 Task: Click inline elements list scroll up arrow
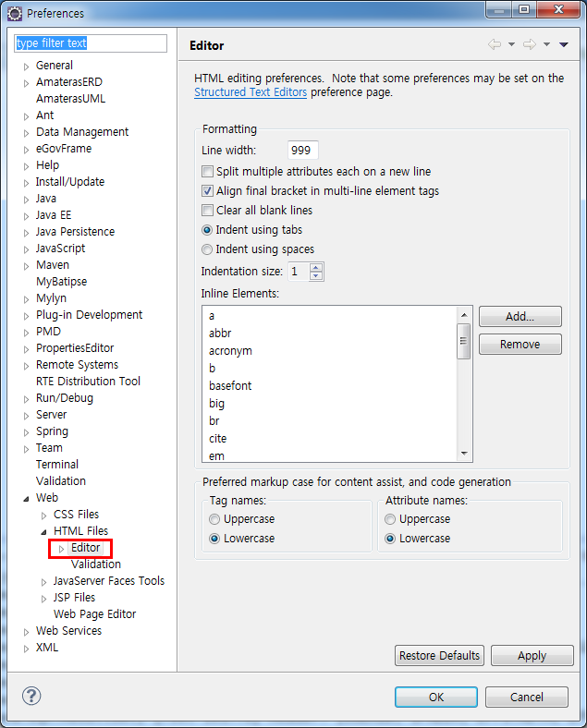[x=464, y=315]
